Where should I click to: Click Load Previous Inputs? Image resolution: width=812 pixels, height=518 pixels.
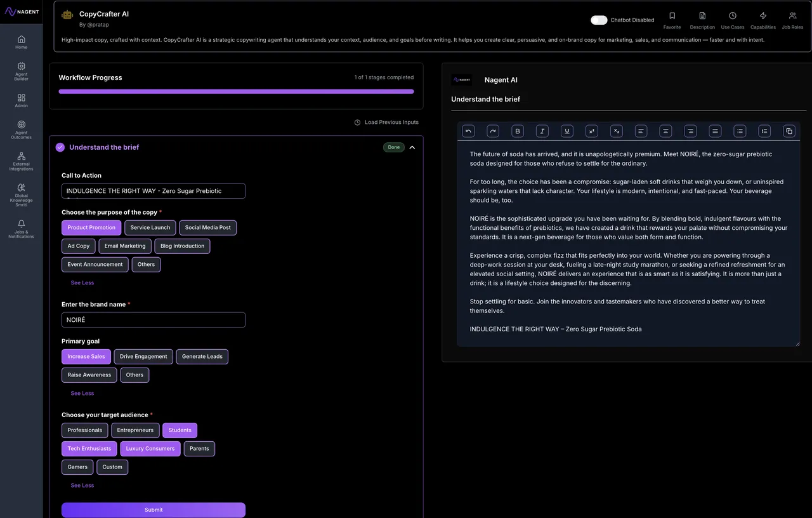click(386, 123)
